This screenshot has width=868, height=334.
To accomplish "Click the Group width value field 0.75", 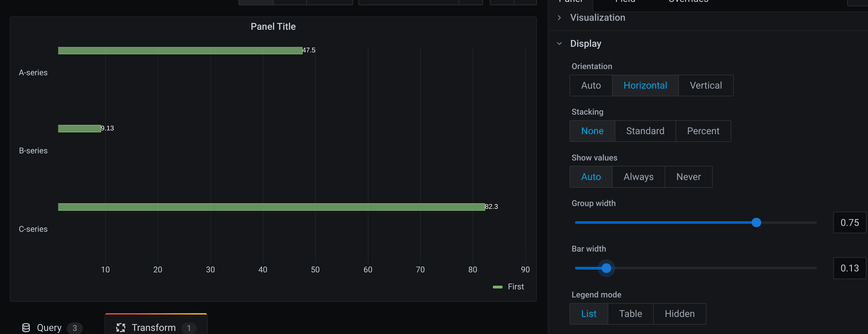I will 849,222.
